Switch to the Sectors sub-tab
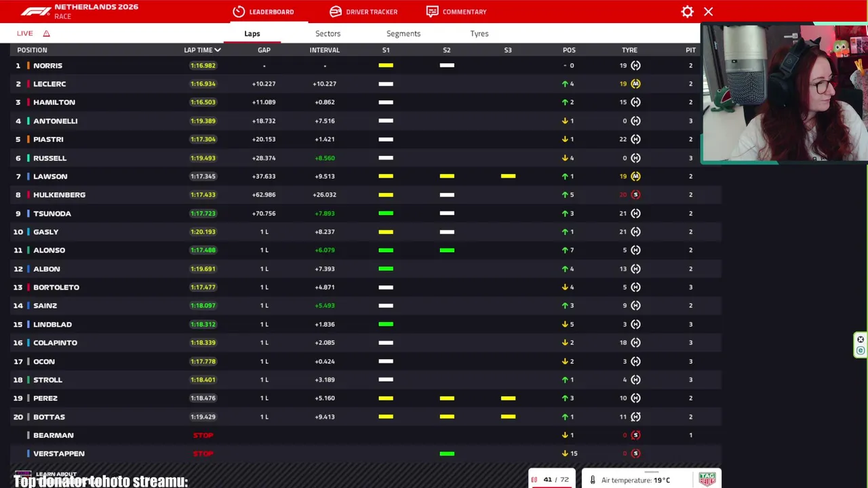Image resolution: width=868 pixels, height=488 pixels. pos(328,33)
